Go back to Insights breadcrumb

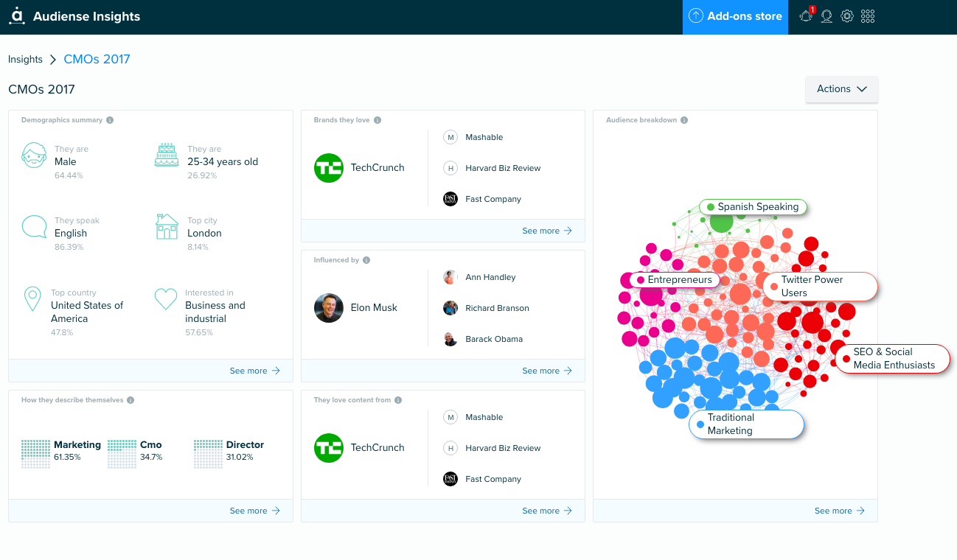25,60
